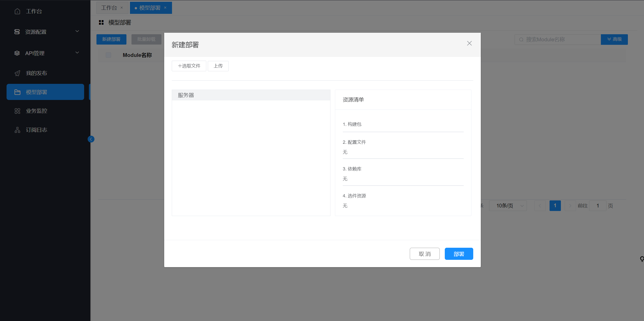Switch to the 工作台 tab

point(109,8)
